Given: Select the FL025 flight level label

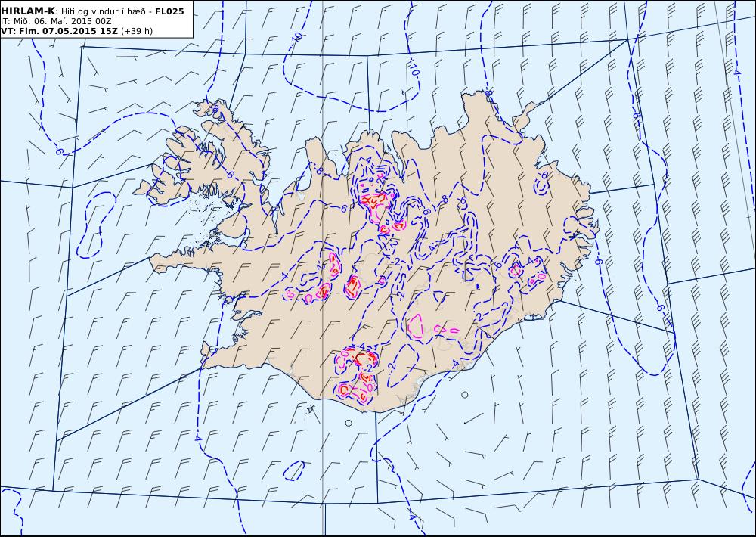Looking at the screenshot, I should [169, 11].
